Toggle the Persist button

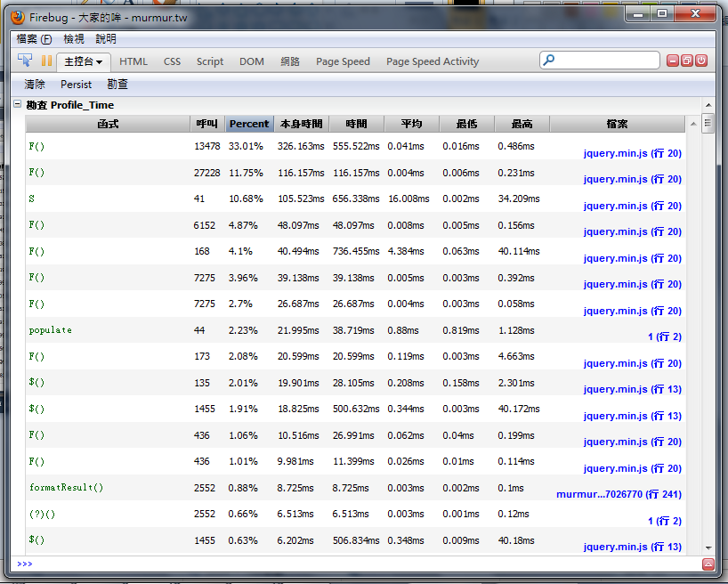(x=77, y=84)
